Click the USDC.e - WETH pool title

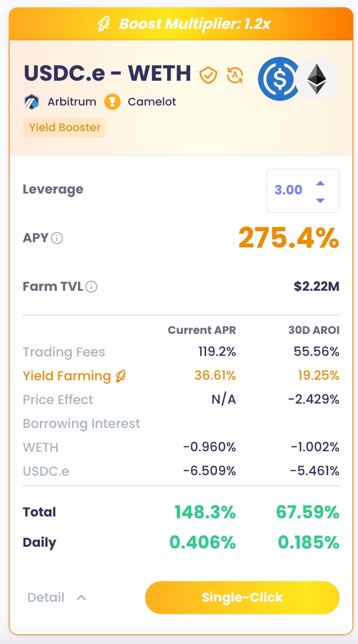pos(107,73)
